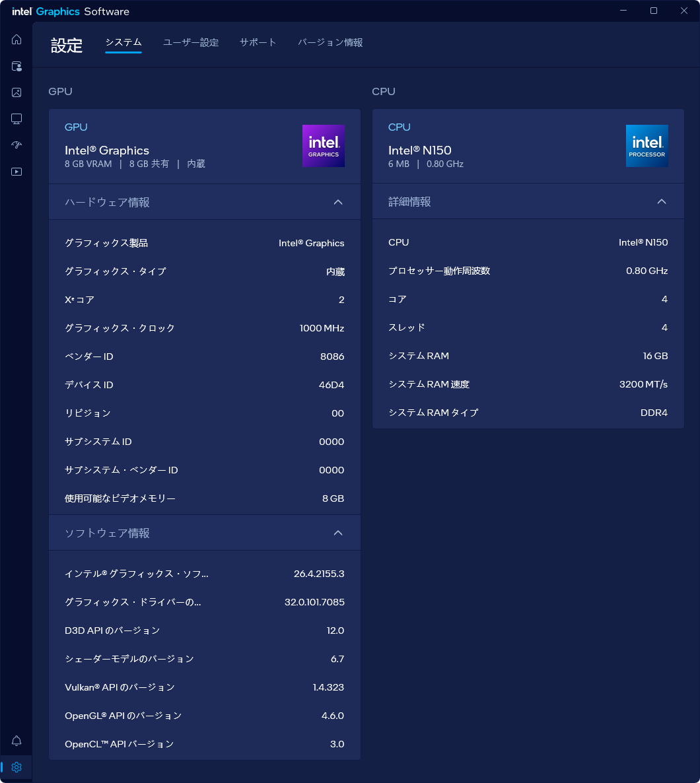
Task: Click the OpenGL API version 4.6.0
Action: point(333,716)
